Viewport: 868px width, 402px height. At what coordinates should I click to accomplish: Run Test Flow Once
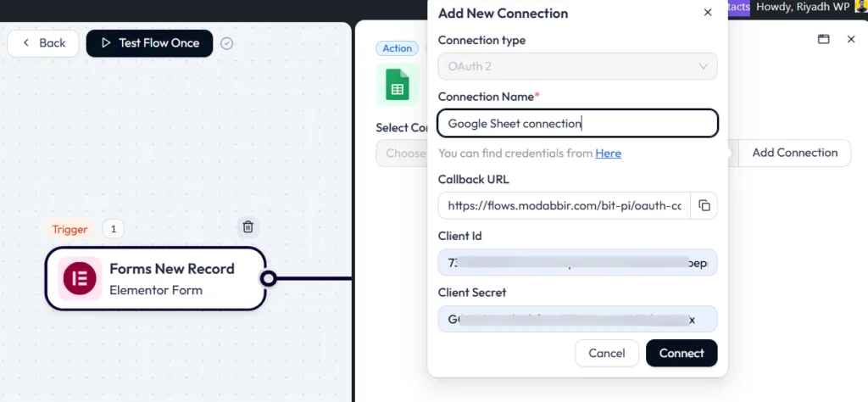tap(149, 43)
